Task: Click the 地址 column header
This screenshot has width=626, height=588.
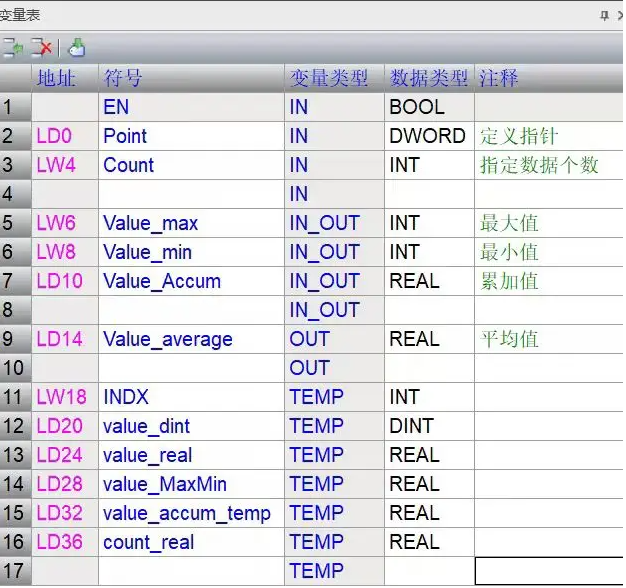Action: click(x=65, y=78)
